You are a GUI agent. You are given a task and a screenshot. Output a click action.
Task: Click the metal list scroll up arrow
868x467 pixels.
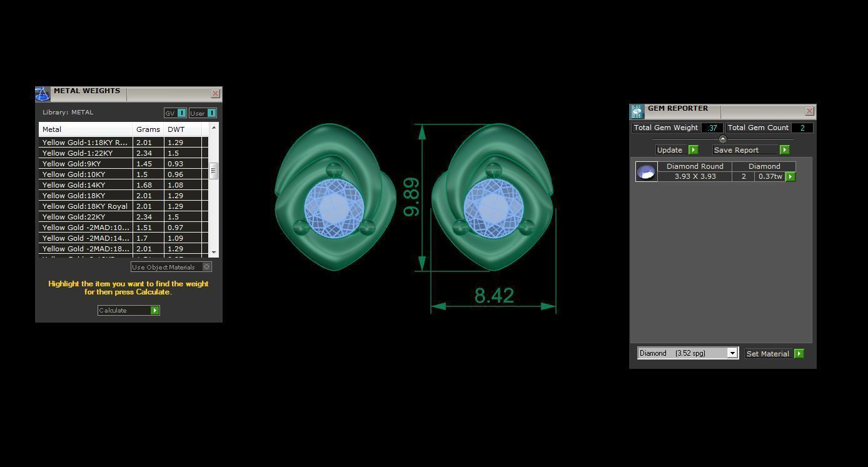tap(214, 128)
